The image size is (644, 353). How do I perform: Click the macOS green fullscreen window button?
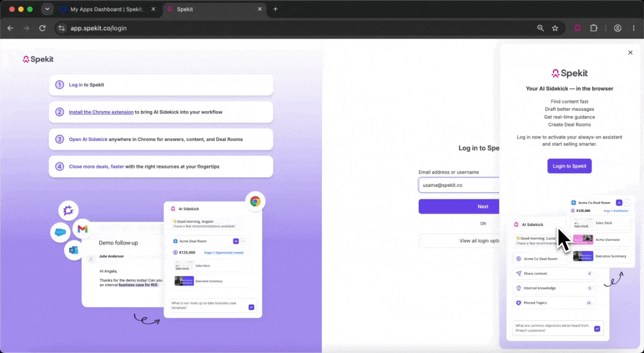pos(30,9)
